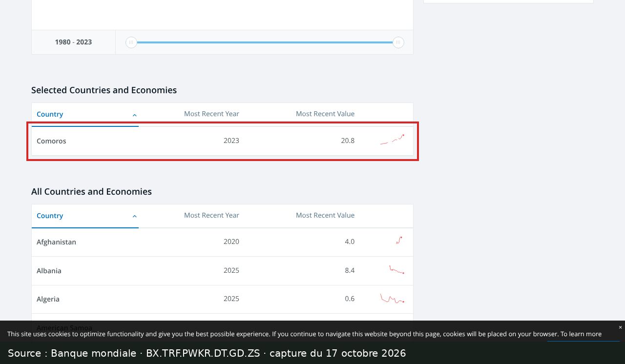Image resolution: width=625 pixels, height=364 pixels.
Task: Open the Albania country link
Action: pos(49,271)
